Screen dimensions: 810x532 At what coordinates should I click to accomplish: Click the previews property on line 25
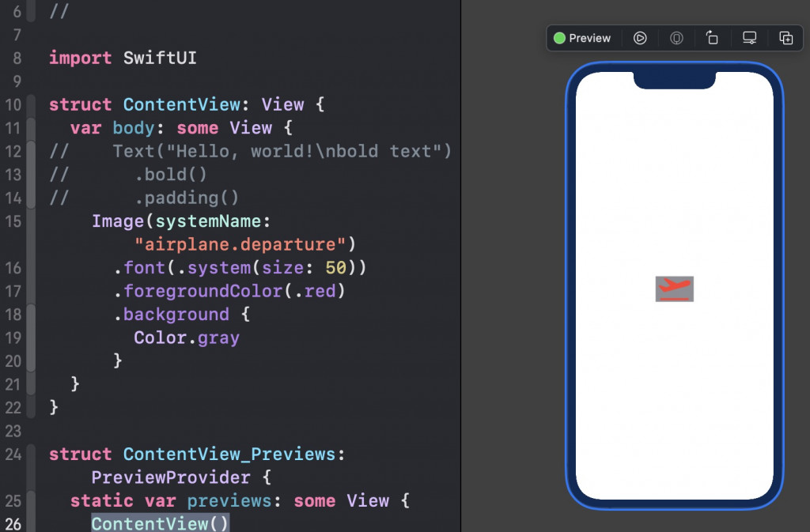pos(229,500)
